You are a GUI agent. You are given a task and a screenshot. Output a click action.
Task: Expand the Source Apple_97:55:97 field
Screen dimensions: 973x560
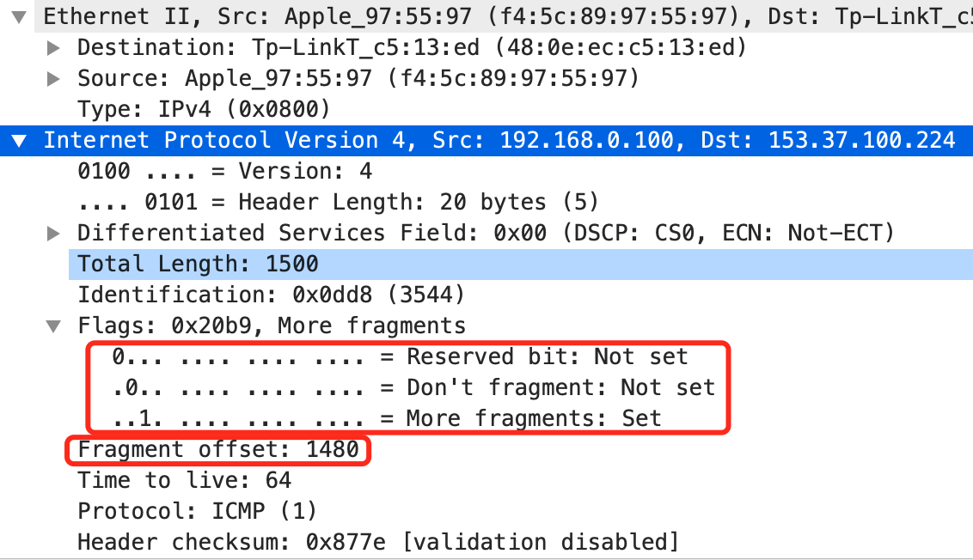54,79
